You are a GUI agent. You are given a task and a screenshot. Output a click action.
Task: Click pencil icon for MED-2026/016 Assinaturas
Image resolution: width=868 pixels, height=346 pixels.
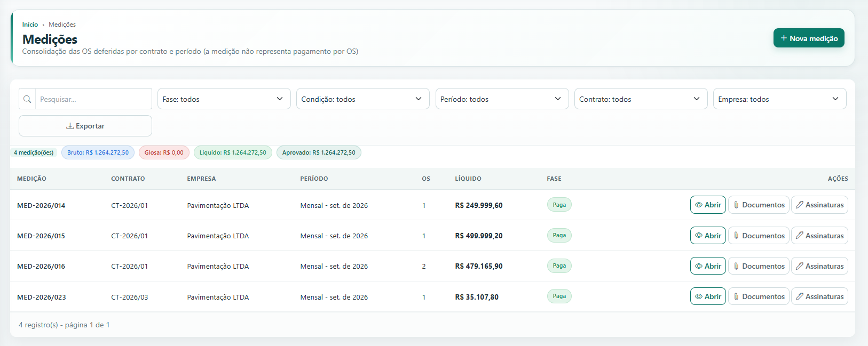pyautogui.click(x=799, y=266)
